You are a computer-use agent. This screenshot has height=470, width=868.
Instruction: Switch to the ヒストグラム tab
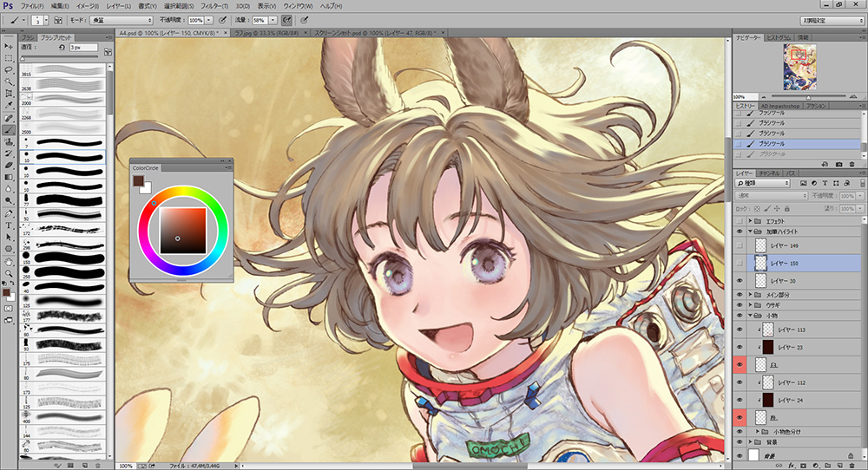[x=779, y=37]
